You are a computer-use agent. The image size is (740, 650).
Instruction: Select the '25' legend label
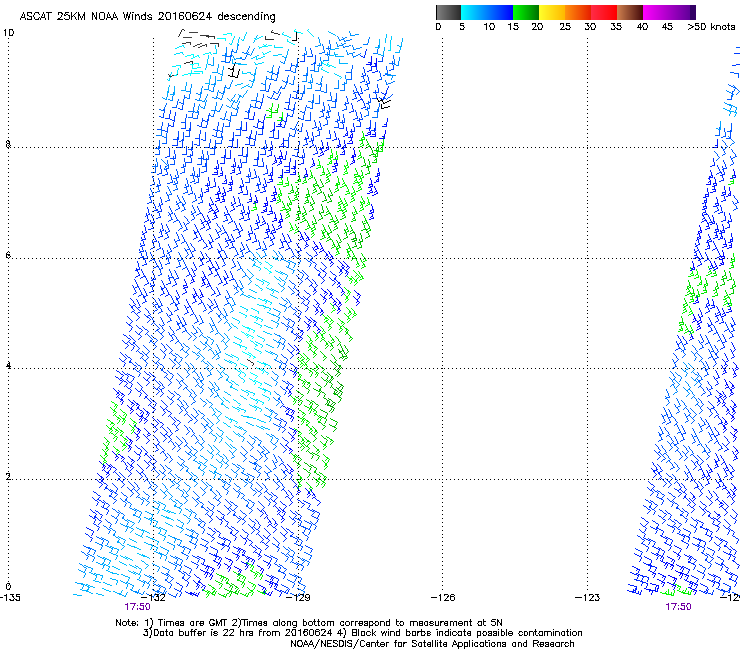[565, 27]
